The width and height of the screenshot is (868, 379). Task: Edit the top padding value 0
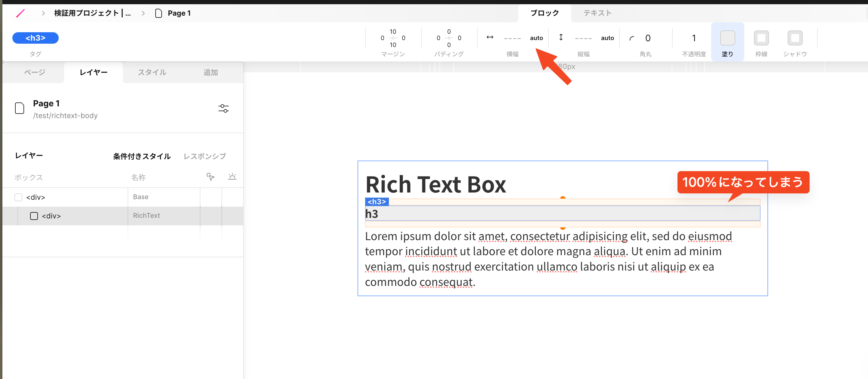click(449, 31)
